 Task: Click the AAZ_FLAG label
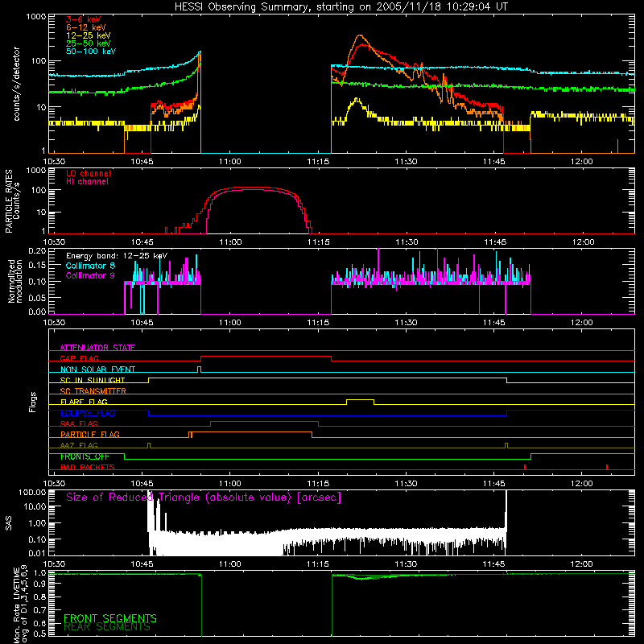pos(79,445)
